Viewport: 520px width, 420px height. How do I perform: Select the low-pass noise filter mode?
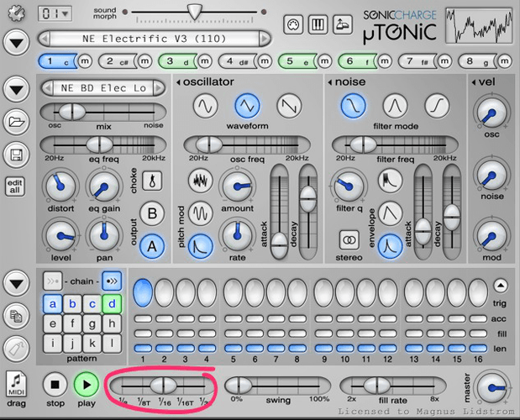(354, 106)
